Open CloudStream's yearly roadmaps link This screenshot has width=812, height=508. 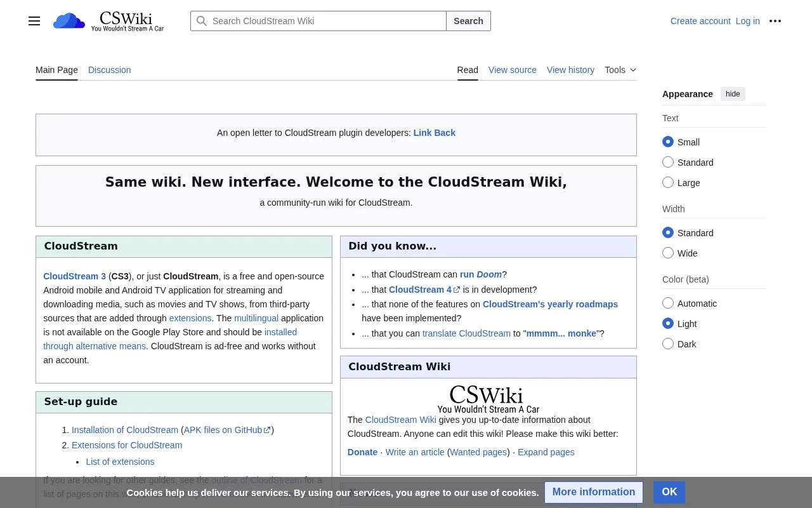pos(551,304)
